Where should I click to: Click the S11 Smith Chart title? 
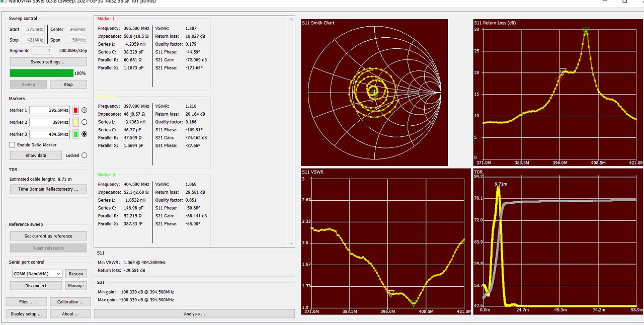[318, 23]
